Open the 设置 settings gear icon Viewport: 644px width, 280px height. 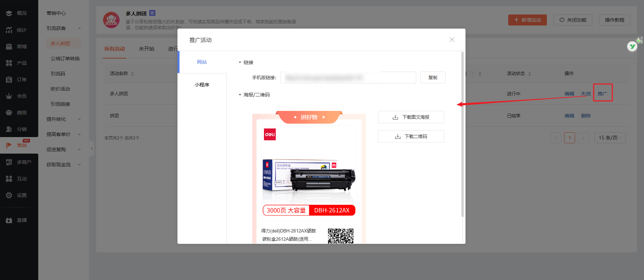[x=9, y=195]
